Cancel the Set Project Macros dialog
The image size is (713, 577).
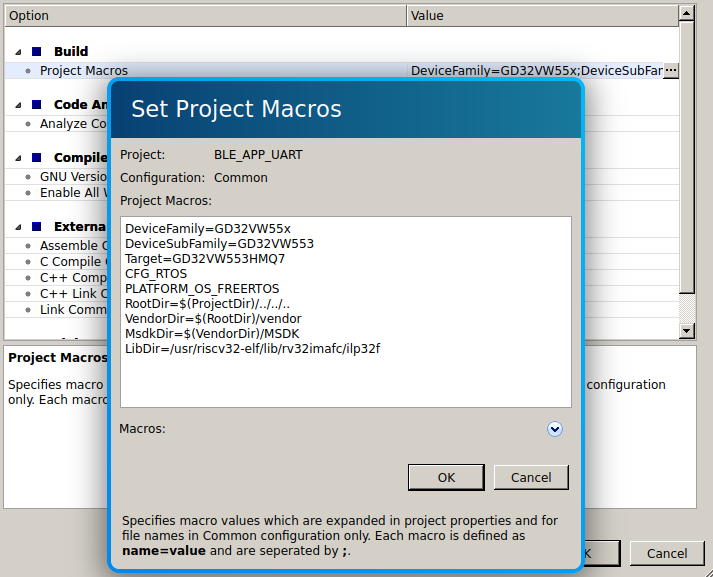tap(531, 478)
